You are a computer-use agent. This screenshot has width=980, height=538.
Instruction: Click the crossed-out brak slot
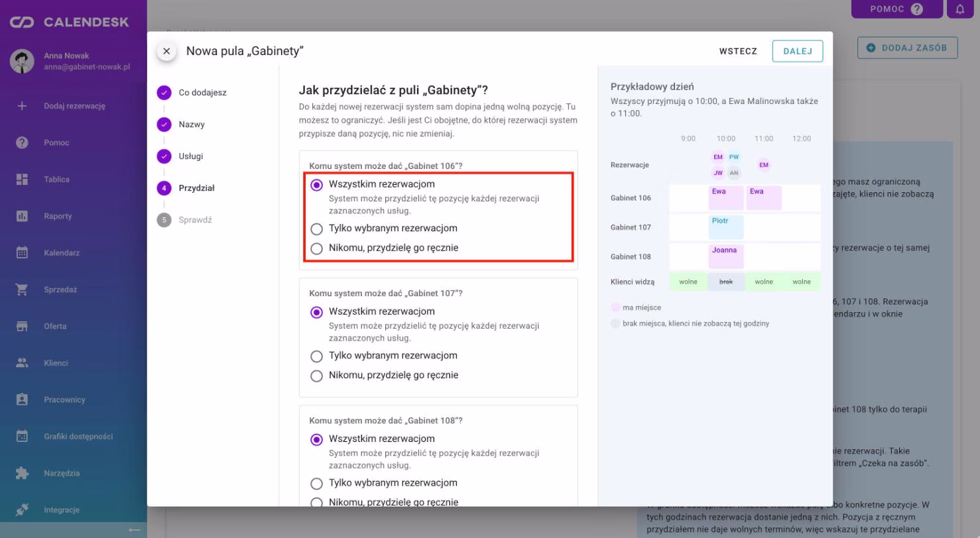coord(726,282)
